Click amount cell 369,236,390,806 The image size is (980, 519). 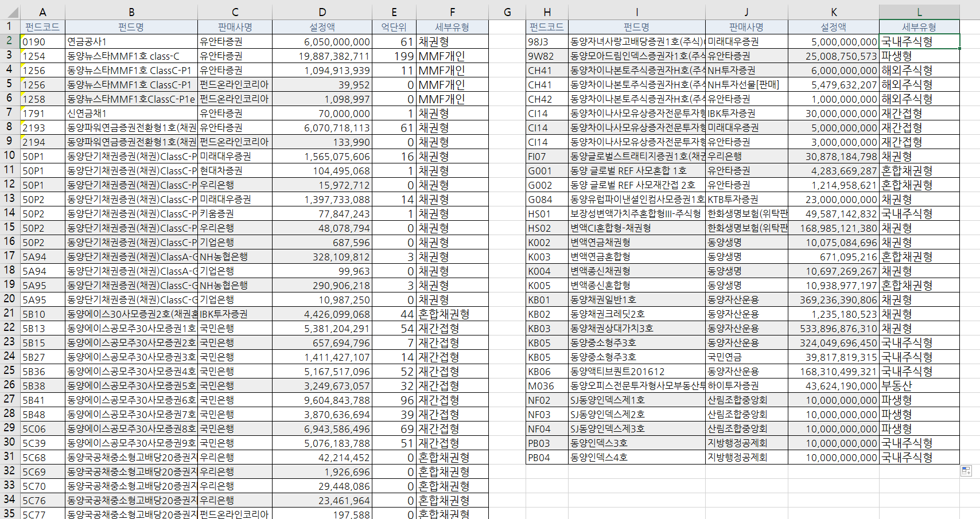point(833,299)
